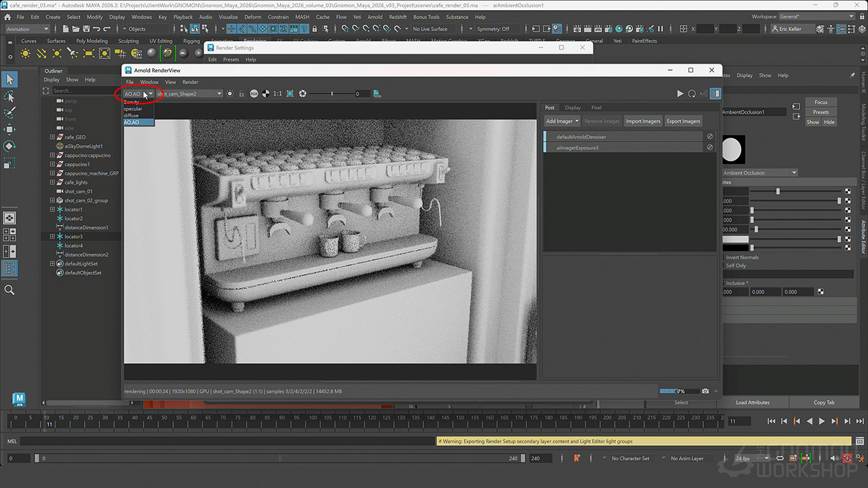
Task: Click the snapshot camera icon in RenderView status bar
Action: 705,391
